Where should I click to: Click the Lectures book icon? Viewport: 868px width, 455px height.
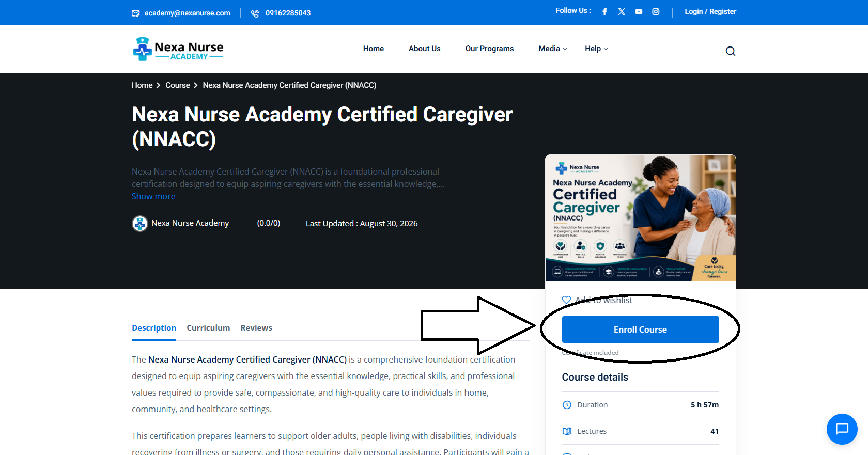[567, 431]
